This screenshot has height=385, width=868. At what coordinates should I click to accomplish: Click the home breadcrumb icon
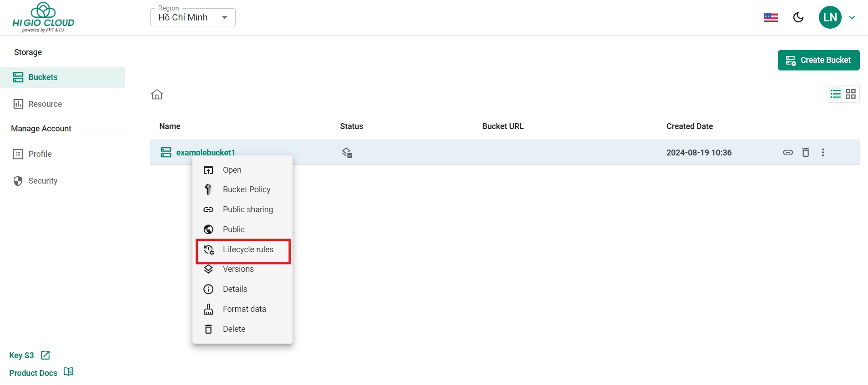[157, 95]
